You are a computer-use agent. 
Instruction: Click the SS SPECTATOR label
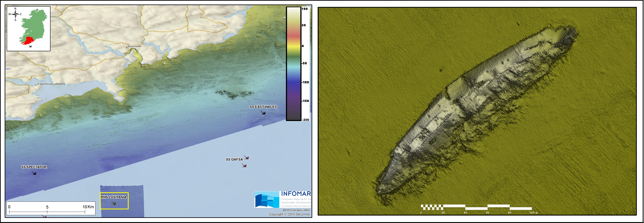tap(34, 167)
